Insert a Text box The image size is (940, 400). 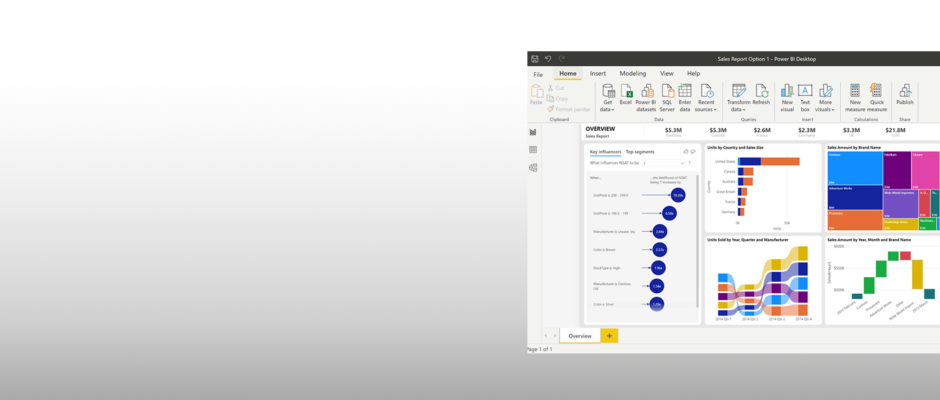(x=805, y=98)
